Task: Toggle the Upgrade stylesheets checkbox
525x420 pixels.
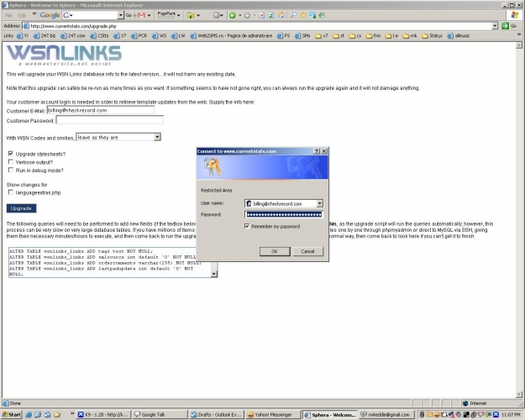Action: pos(10,154)
